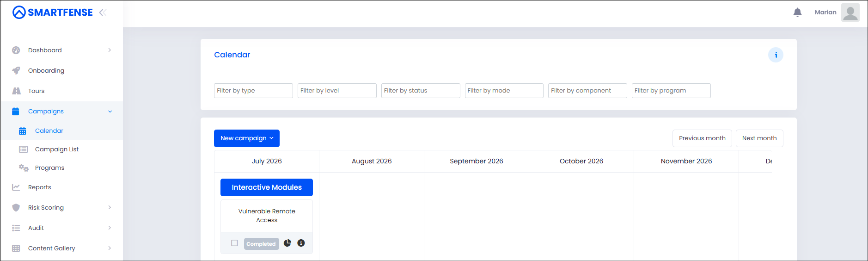Expand the Risk Scoring chevron
Screen dimensions: 868x261
point(110,208)
